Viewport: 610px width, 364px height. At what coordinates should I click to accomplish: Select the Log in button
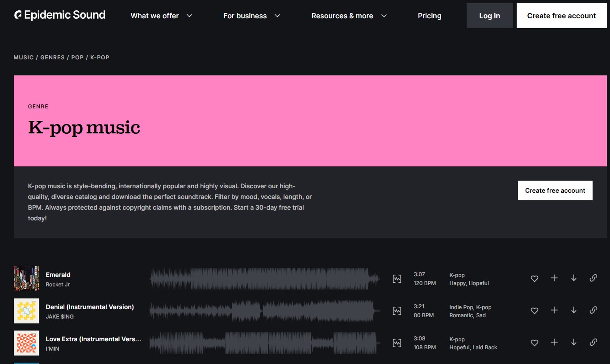(489, 16)
